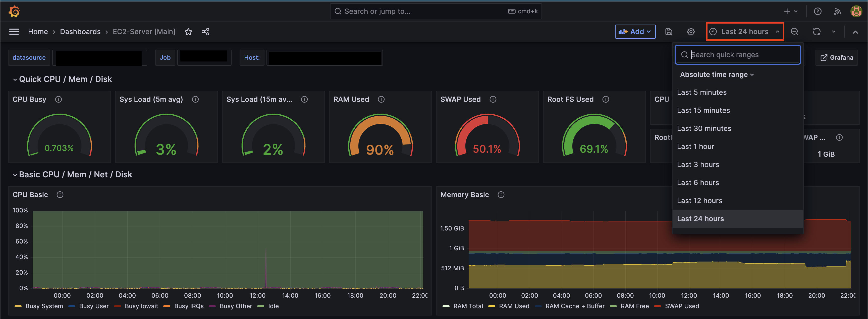Zoom out the time range
Viewport: 868px width, 319px height.
[795, 32]
